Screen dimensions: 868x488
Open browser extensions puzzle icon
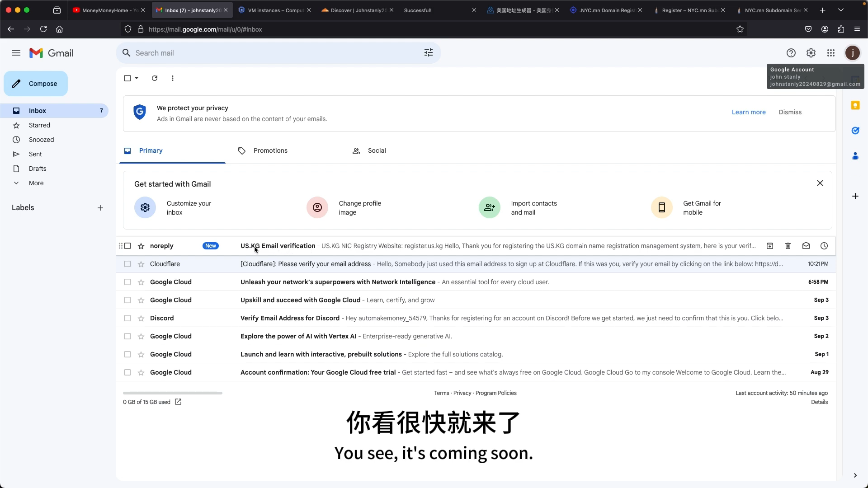tap(841, 29)
